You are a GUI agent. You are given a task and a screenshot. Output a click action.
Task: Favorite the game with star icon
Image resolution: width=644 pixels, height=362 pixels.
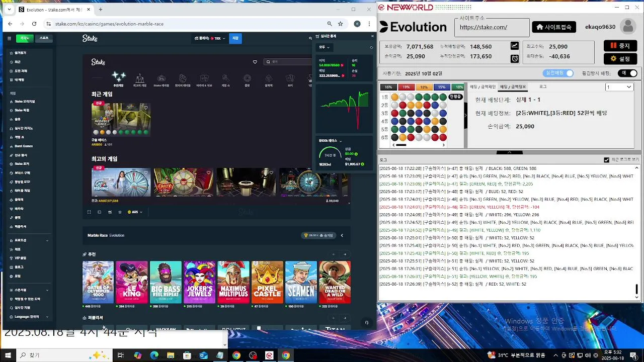[120, 212]
